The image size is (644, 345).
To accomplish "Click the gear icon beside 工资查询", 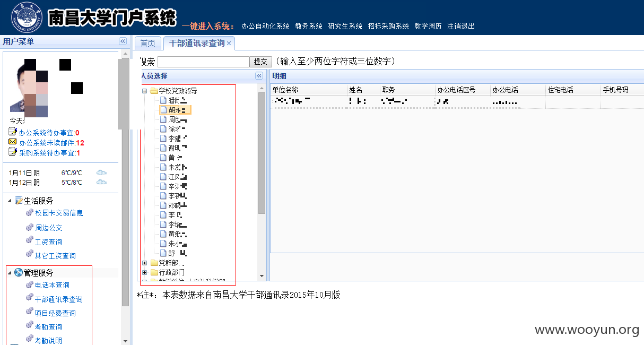I will pos(30,241).
